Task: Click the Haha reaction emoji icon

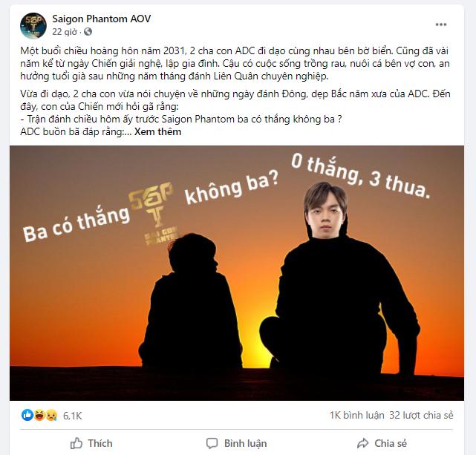Action: point(39,415)
